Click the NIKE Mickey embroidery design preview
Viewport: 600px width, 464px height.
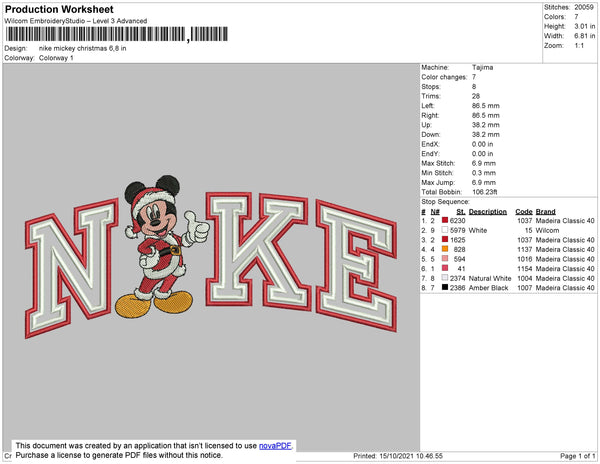[x=211, y=257]
